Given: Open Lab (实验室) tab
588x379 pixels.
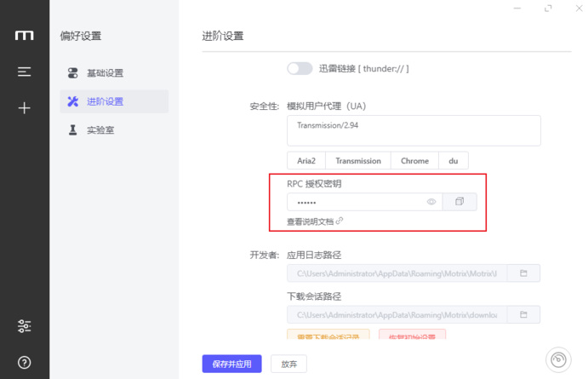Looking at the screenshot, I should 114,129.
